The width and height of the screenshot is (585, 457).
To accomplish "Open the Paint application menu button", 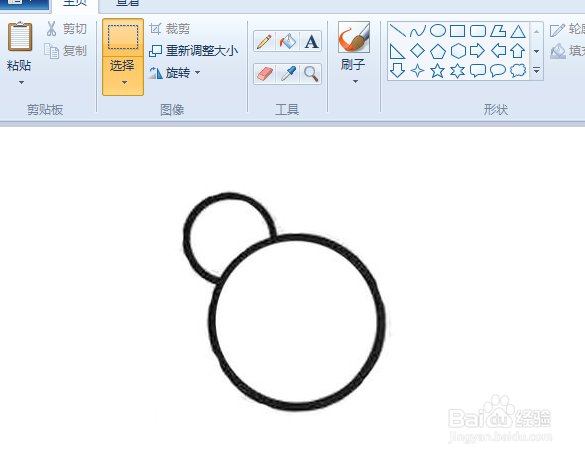I will (24, 4).
